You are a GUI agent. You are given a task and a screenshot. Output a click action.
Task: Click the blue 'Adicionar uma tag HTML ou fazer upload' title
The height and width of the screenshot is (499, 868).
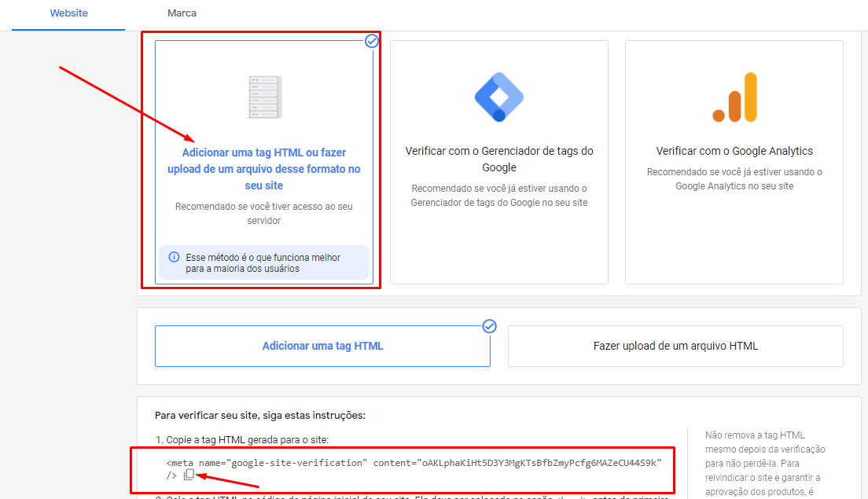[x=263, y=169]
